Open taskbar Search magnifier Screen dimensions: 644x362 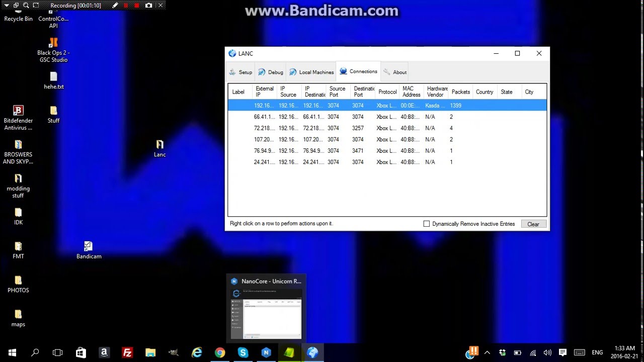tap(35, 352)
